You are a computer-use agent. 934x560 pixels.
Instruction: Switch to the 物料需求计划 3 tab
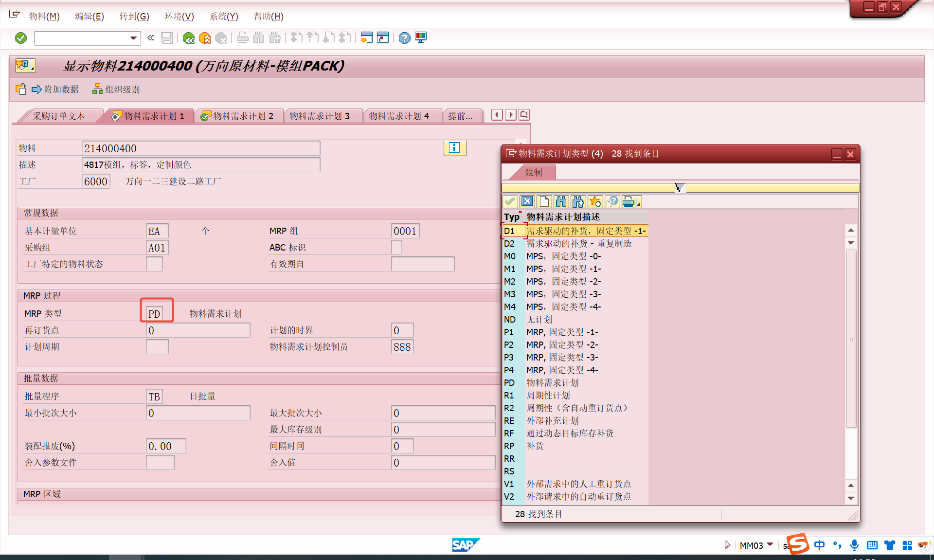[323, 115]
